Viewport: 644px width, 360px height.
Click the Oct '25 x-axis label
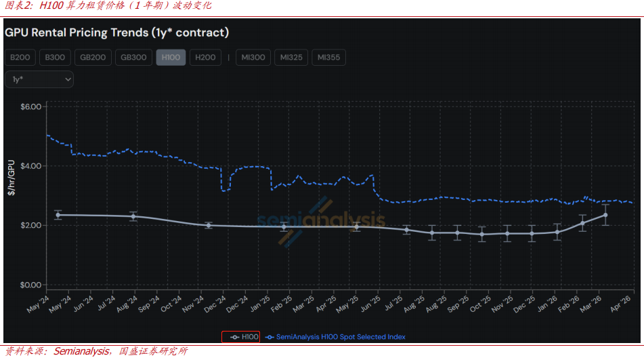pyautogui.click(x=480, y=304)
